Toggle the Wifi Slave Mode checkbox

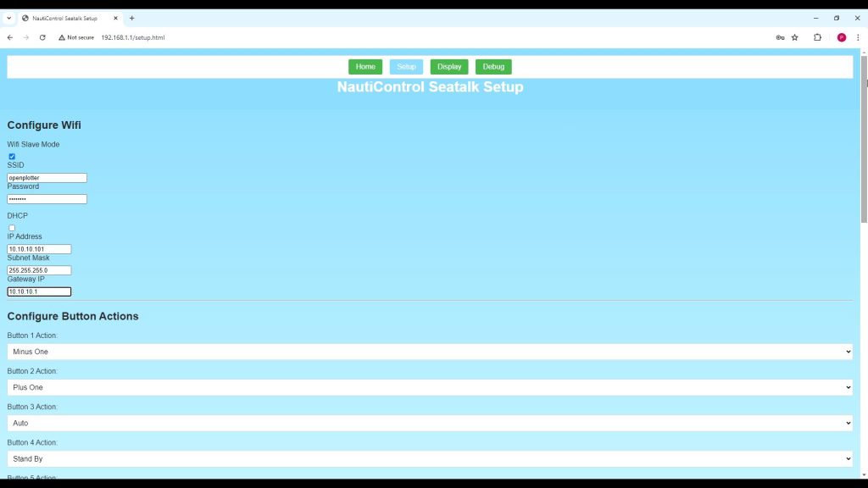(12, 157)
